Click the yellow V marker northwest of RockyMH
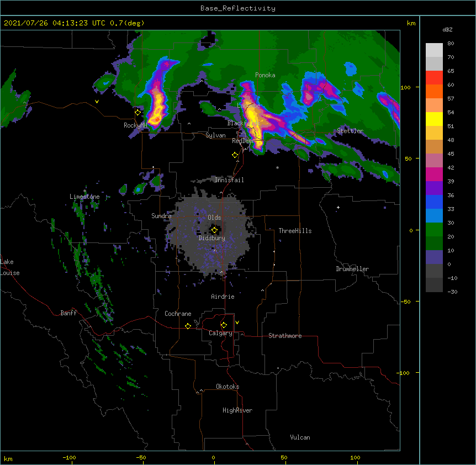The image size is (476, 465). [x=97, y=102]
